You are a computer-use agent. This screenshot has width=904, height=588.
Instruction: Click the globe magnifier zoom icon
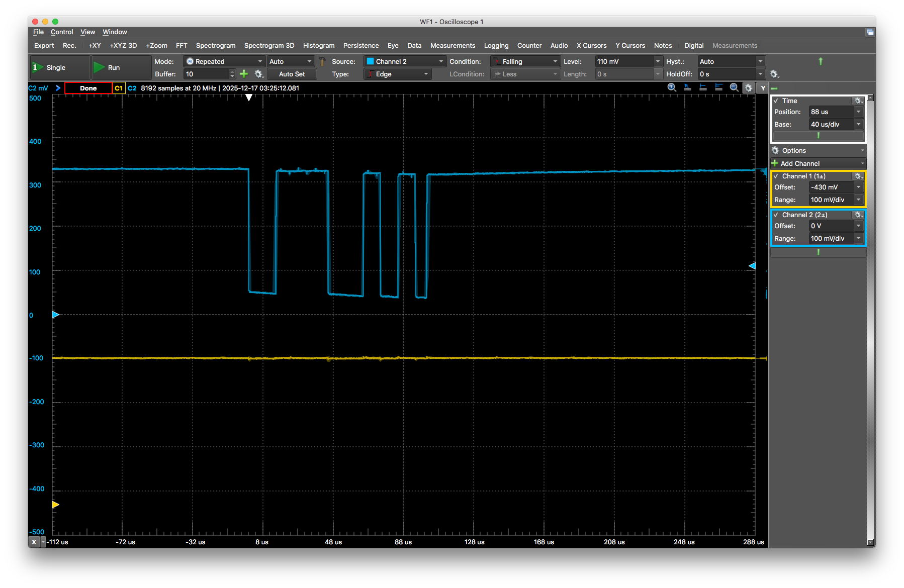coord(734,87)
